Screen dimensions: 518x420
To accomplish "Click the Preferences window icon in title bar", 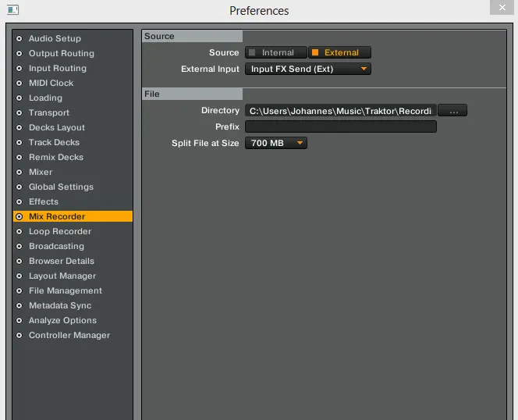I will [11, 10].
